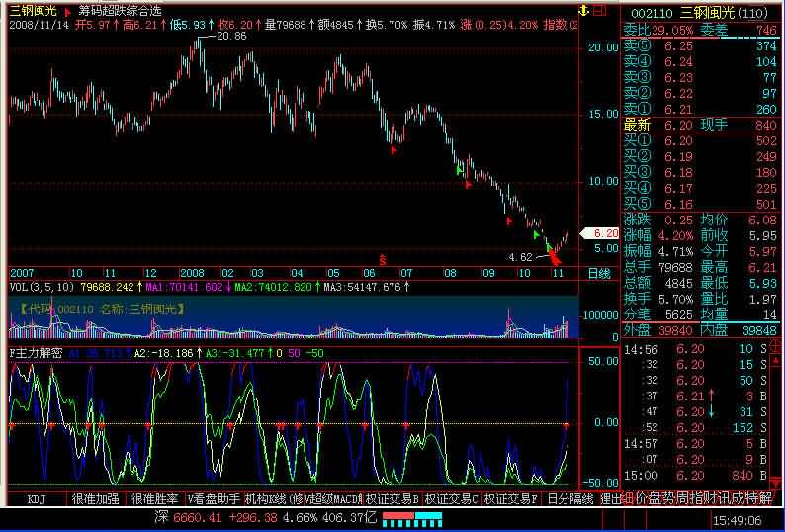This screenshot has width=785, height=532.
Task: Open the 权证交易B tab
Action: (392, 499)
